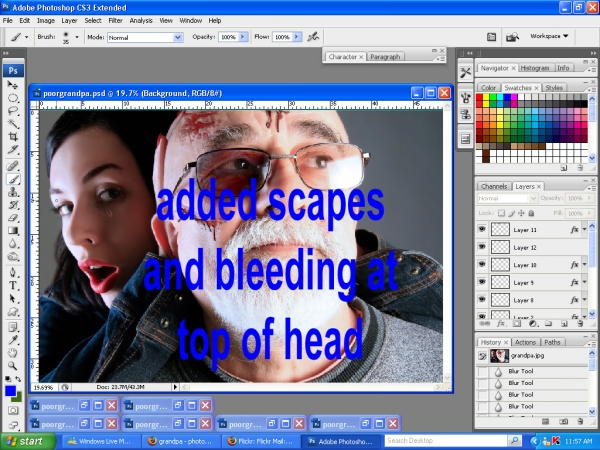Viewport: 600px width, 450px height.
Task: Click the Search Desktop input field
Action: point(446,441)
